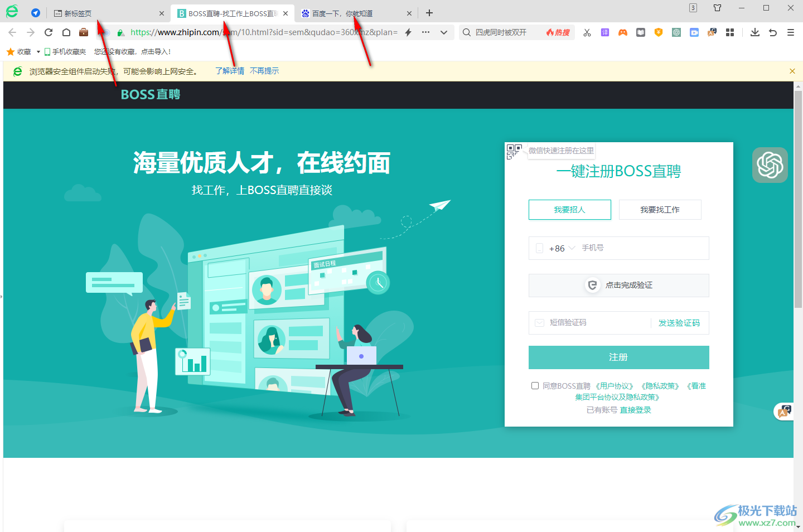The height and width of the screenshot is (532, 803).
Task: Open the blue video recorder extension
Action: [x=694, y=32]
